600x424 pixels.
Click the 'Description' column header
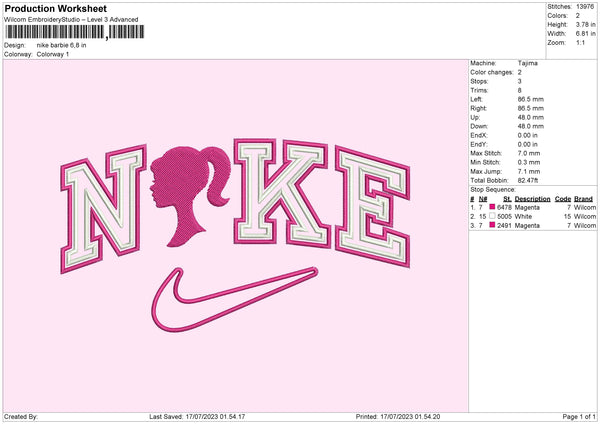(x=532, y=199)
